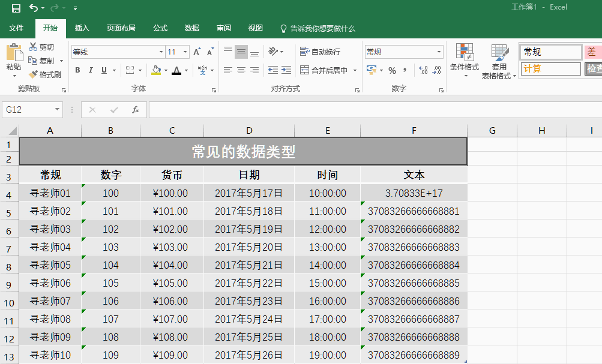Toggle 自动换行 wrap text
602x364 pixels.
[320, 52]
